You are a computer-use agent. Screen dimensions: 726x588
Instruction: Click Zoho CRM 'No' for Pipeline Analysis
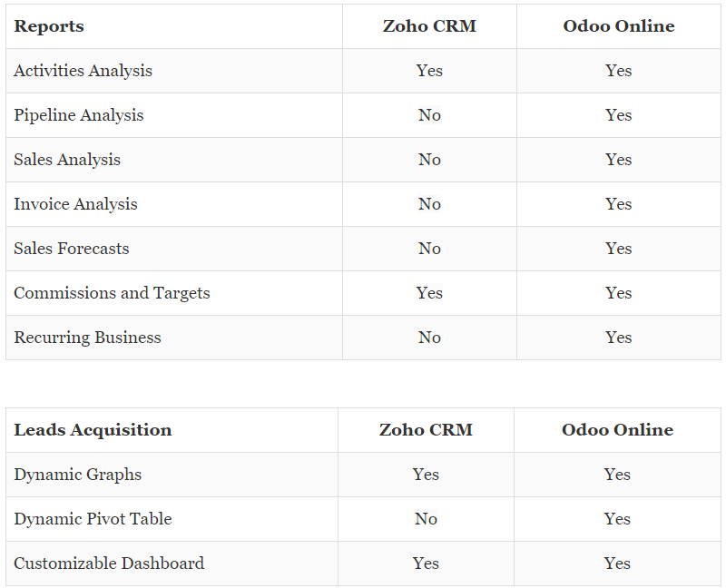[x=429, y=115]
